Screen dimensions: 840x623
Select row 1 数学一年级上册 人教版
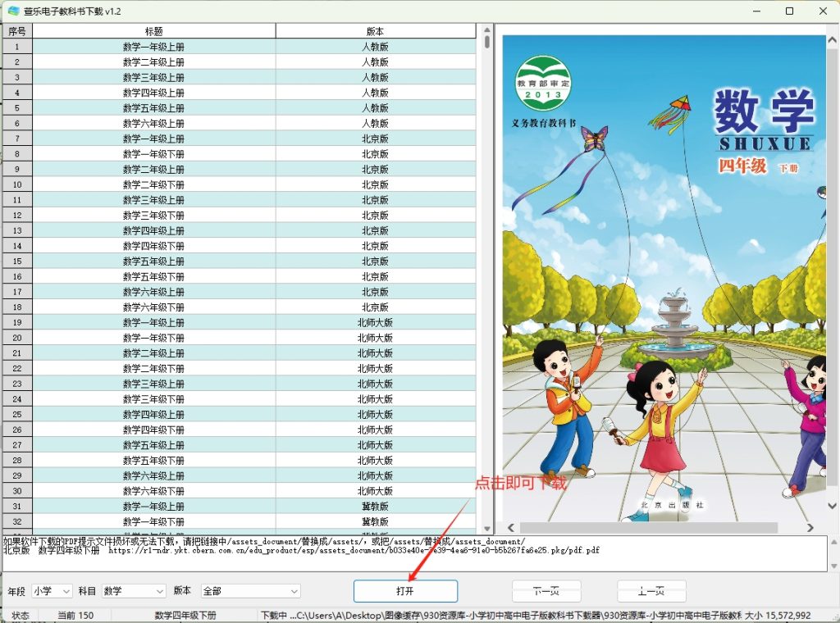click(x=154, y=47)
